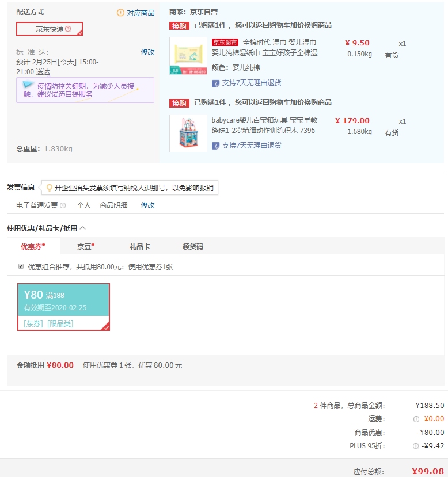Click the 颜色: 婴儿纯棉... attribute text
This screenshot has width=448, height=477.
pos(238,67)
